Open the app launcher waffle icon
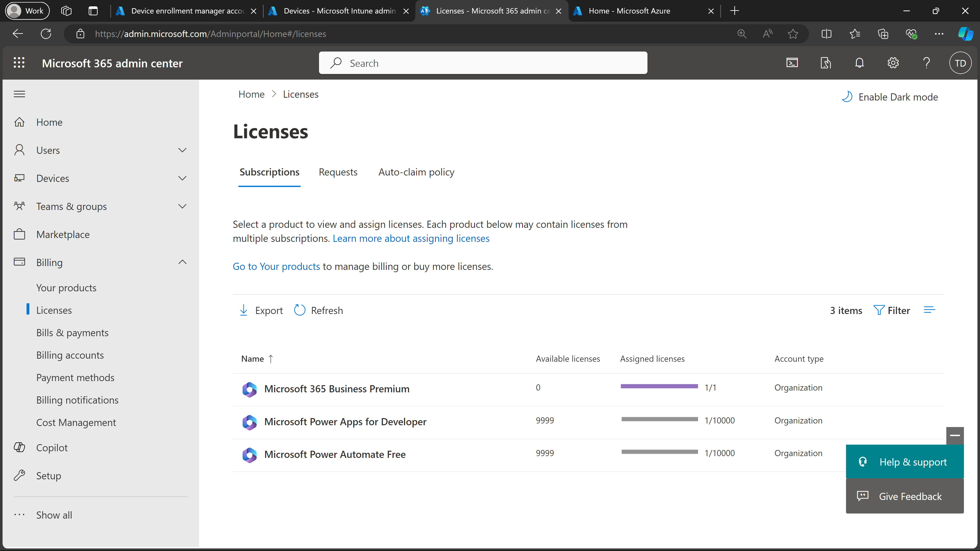 pos(19,63)
